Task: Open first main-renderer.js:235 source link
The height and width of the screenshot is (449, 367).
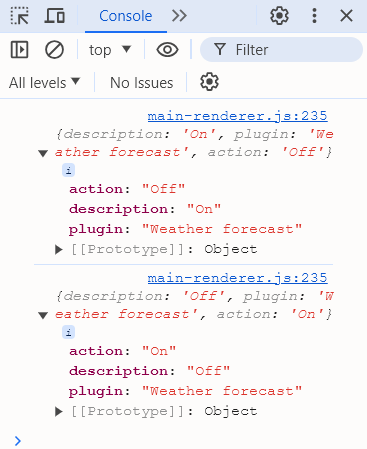Action: tap(237, 116)
